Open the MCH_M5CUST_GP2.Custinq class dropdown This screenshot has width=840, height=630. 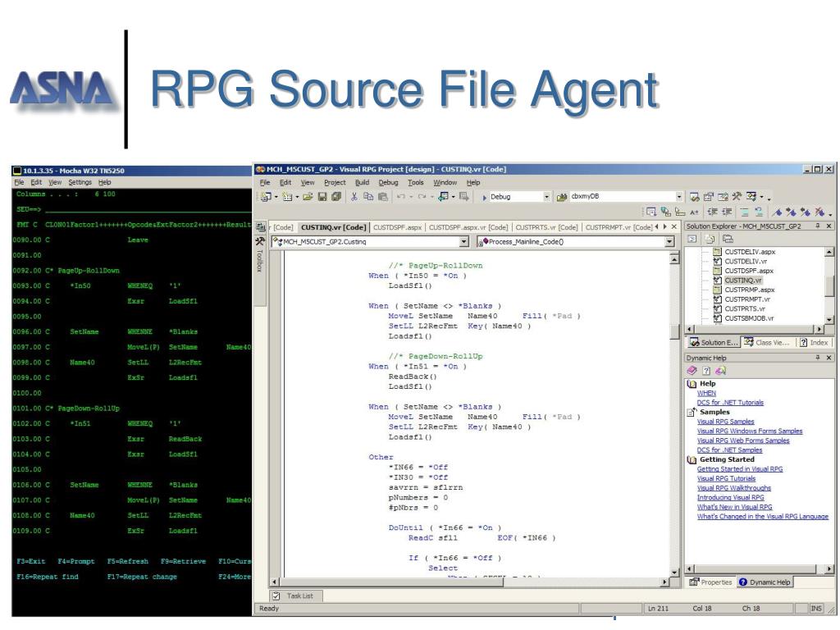[464, 242]
